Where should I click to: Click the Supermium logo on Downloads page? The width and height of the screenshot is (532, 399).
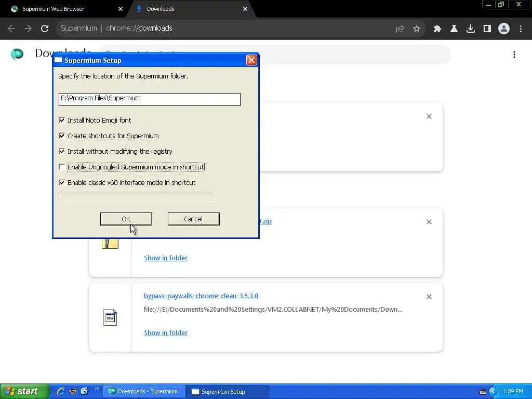[x=17, y=54]
